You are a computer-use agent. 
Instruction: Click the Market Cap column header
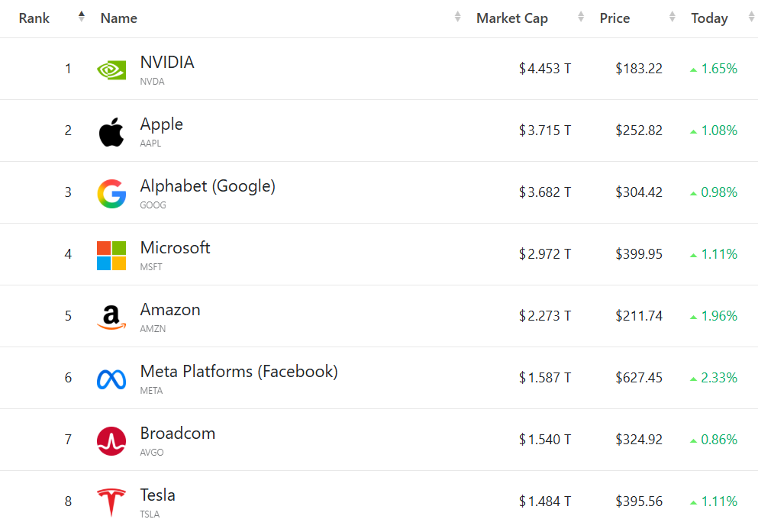(x=512, y=18)
